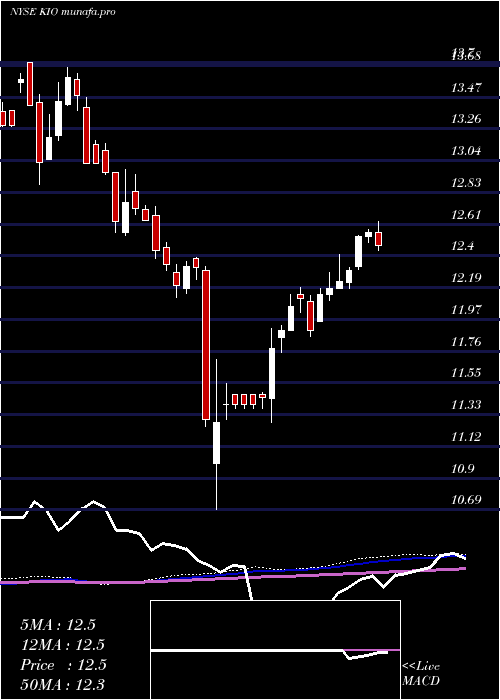Click the 10.69 price axis label
500x700 pixels.
466,500
